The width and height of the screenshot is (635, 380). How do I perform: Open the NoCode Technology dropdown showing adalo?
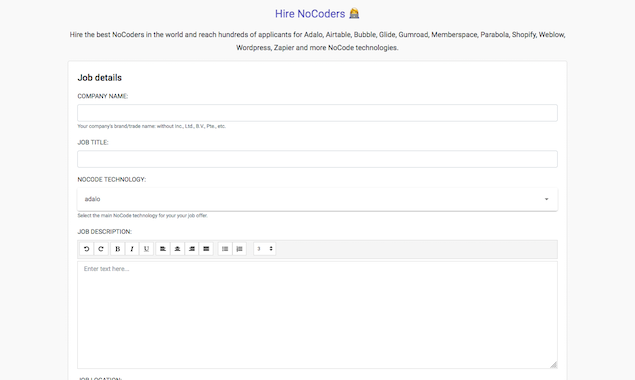(318, 199)
